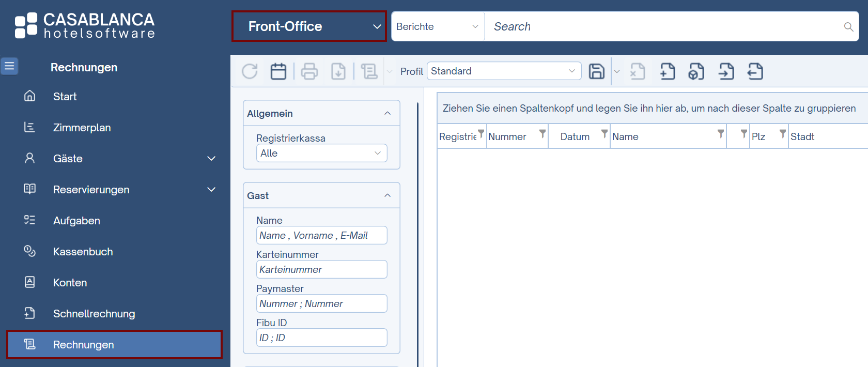Expand the Gäste sidebar submenu
The width and height of the screenshot is (868, 367).
[211, 159]
